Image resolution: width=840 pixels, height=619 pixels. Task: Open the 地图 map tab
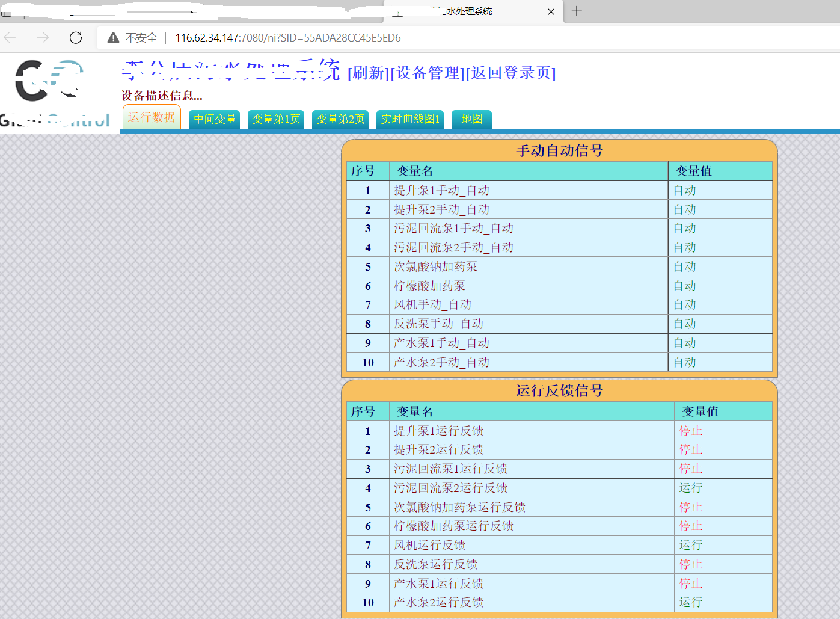pos(472,119)
